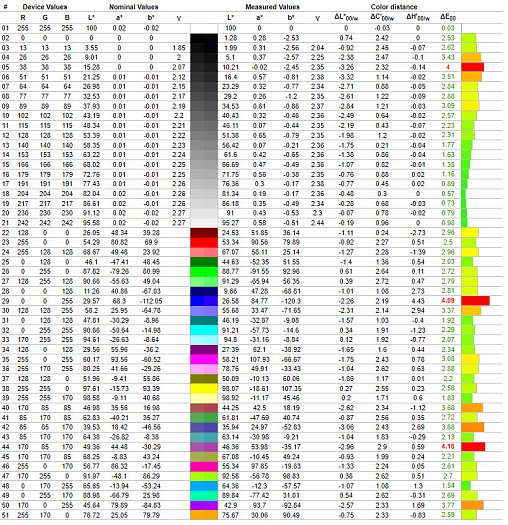The width and height of the screenshot is (508, 525).
Task: Click the Color distance header
Action: 394,7
